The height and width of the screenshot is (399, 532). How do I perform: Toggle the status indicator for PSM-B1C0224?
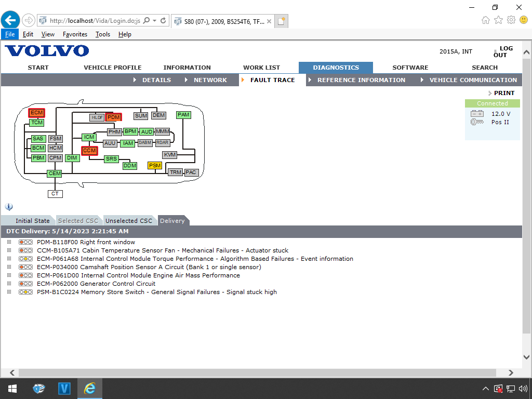tap(25, 292)
